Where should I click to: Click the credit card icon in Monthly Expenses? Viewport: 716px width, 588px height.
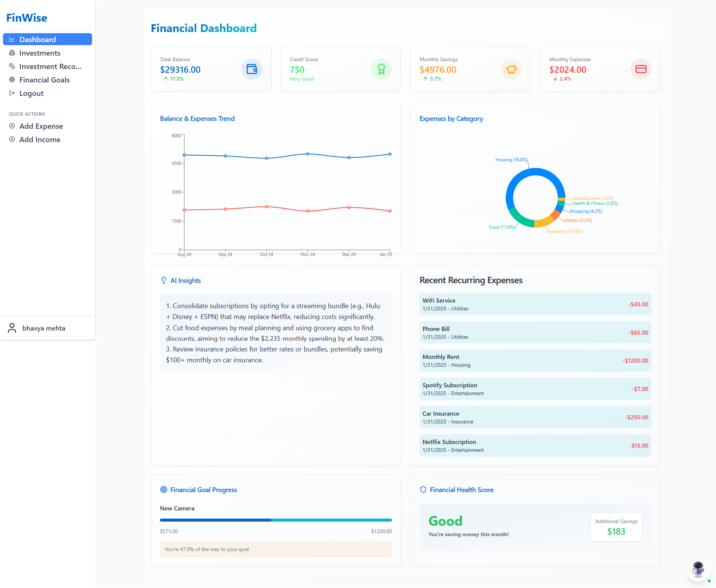pos(641,69)
